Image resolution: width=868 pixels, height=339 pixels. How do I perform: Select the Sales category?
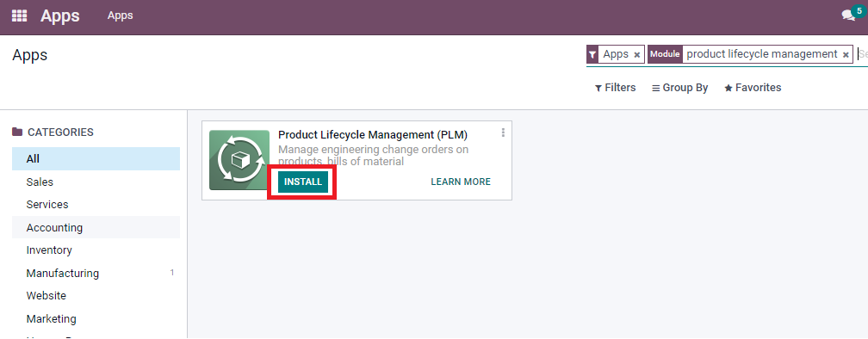(96, 182)
